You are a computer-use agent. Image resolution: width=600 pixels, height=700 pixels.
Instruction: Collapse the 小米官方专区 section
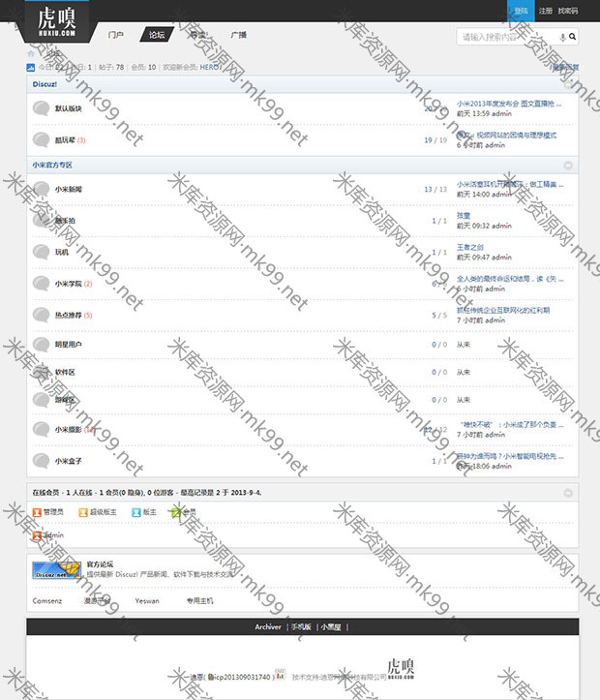568,166
